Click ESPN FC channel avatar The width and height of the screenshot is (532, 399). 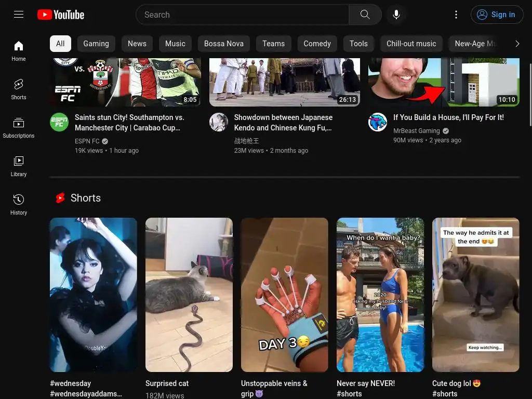[59, 122]
